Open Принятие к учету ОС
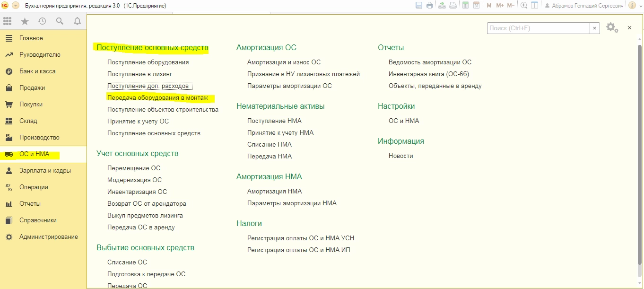 [x=138, y=121]
